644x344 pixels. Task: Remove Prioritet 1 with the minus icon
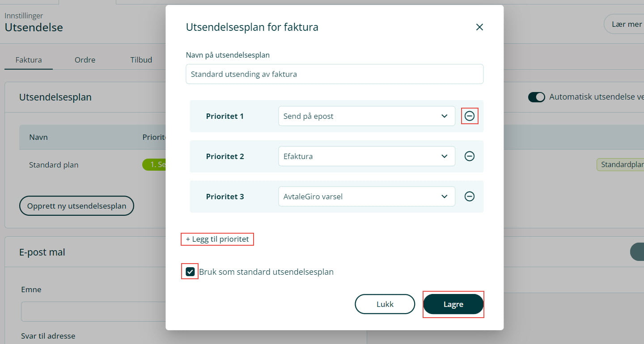tap(470, 116)
